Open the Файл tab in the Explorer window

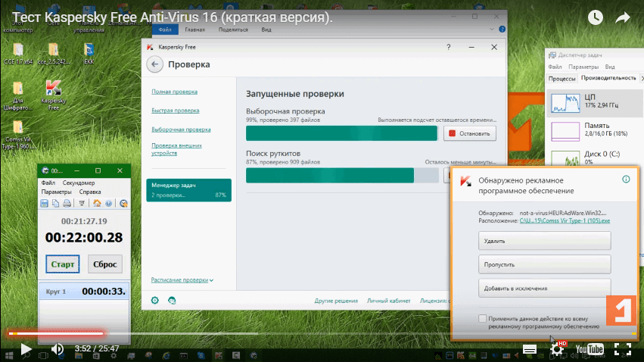(165, 30)
